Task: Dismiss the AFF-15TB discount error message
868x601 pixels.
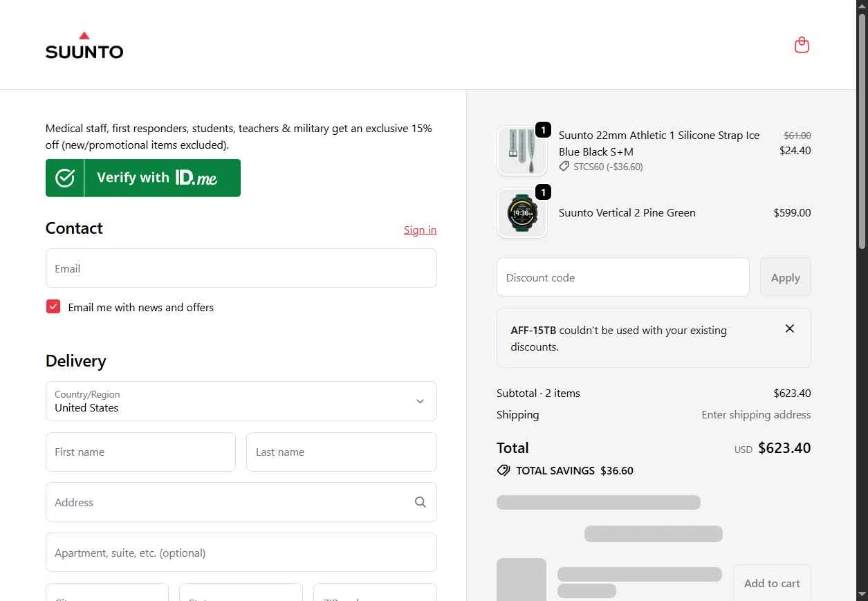Action: tap(790, 329)
